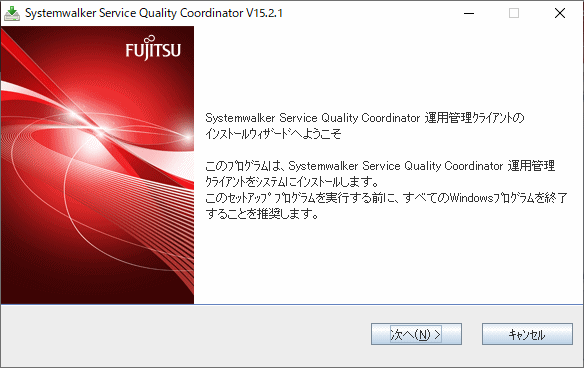The image size is (584, 368).
Task: Click the disabled maximize button
Action: 514,13
